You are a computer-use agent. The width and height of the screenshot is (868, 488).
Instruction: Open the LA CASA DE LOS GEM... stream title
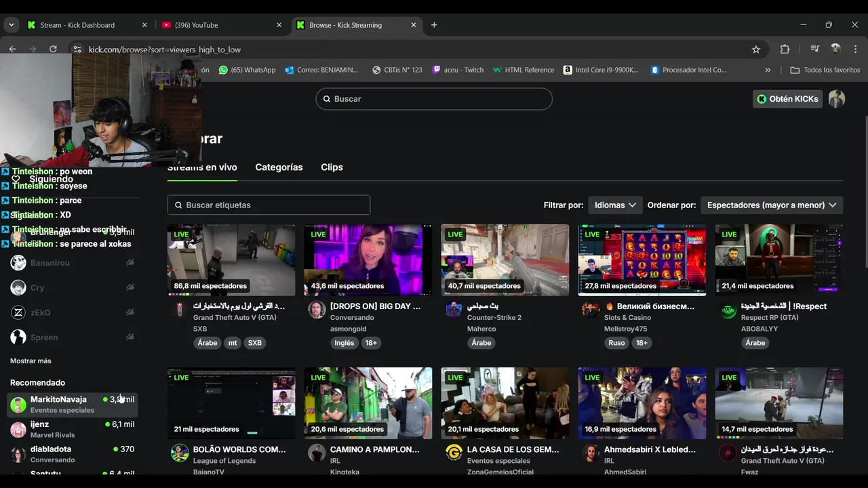tap(513, 449)
